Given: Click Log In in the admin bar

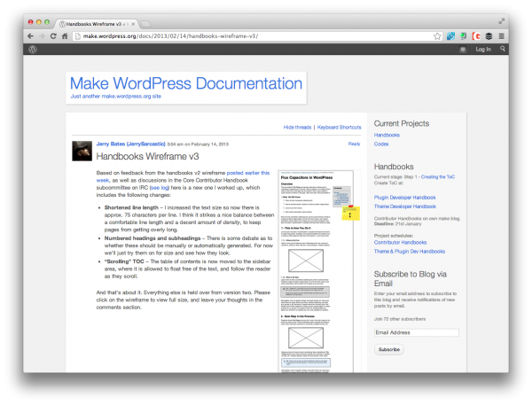Looking at the screenshot, I should pyautogui.click(x=483, y=50).
